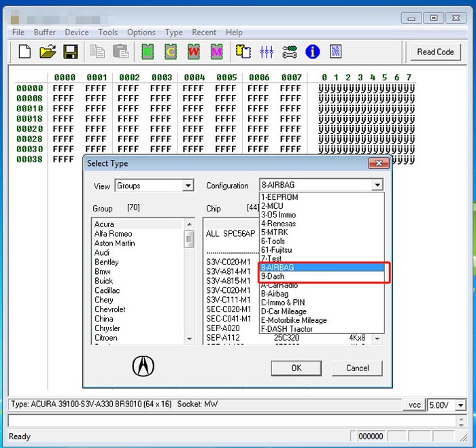Select Acura in Group list

pyautogui.click(x=137, y=224)
